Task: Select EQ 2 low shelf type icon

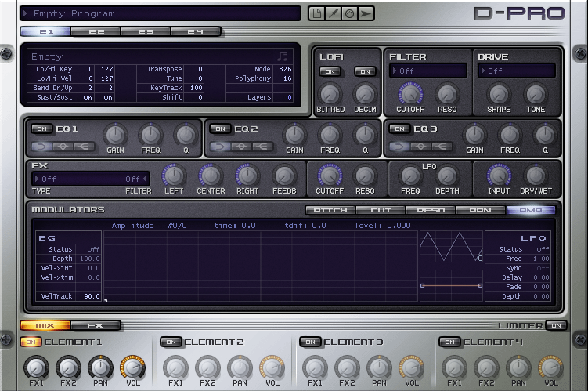Action: click(221, 147)
